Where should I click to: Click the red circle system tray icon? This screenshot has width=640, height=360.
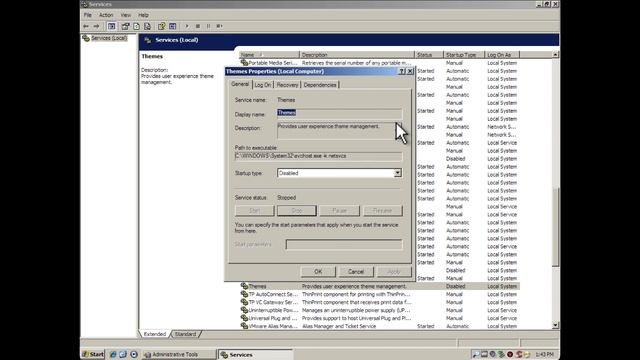point(510,354)
